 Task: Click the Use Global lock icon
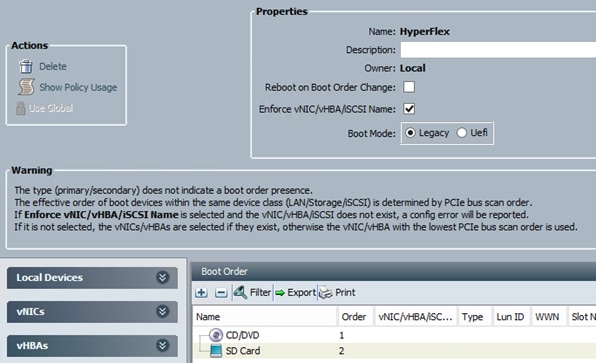(x=21, y=108)
